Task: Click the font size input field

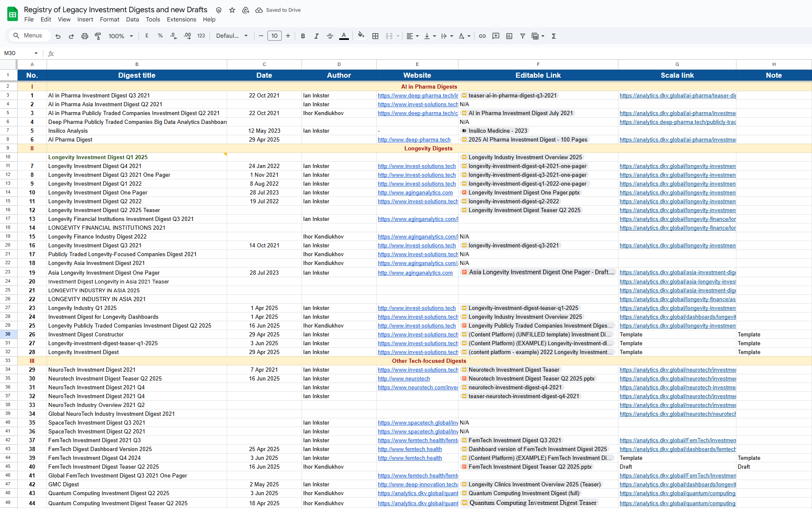Action: [274, 36]
